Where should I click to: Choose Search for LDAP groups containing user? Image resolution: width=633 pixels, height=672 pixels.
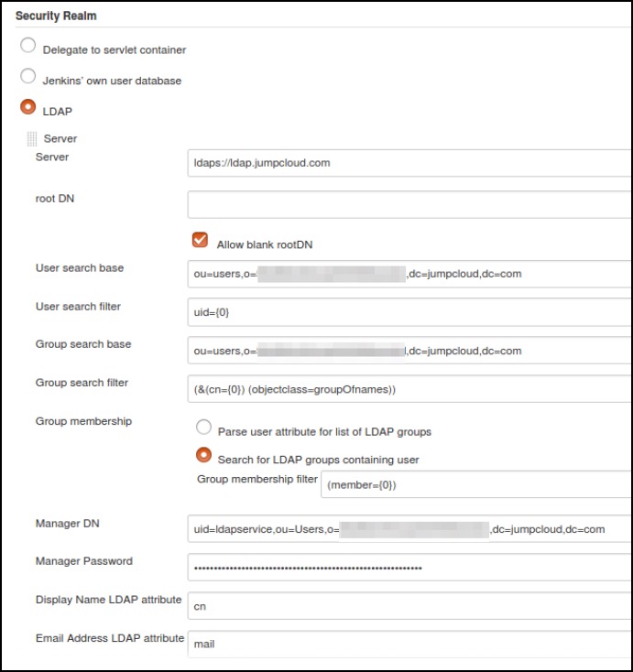[x=203, y=454]
